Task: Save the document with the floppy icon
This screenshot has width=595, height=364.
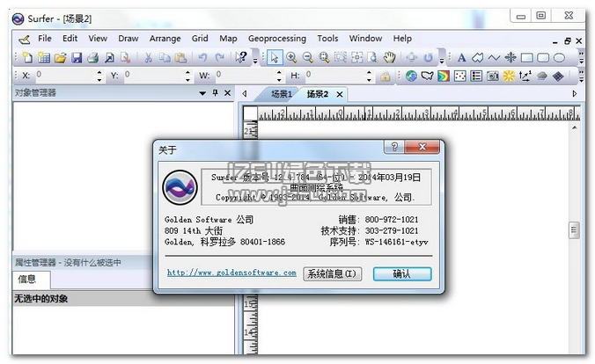Action: (77, 58)
